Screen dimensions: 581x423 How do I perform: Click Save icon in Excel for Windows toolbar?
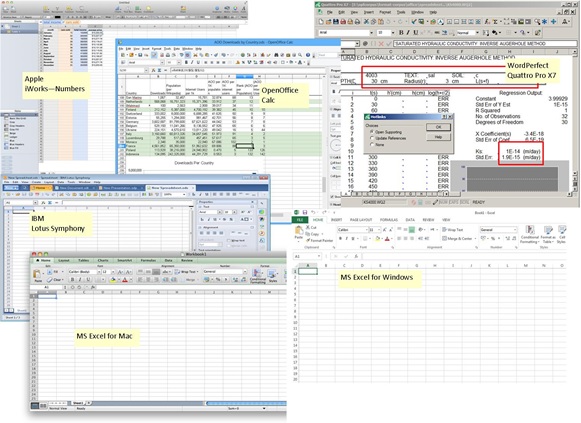pyautogui.click(x=305, y=212)
